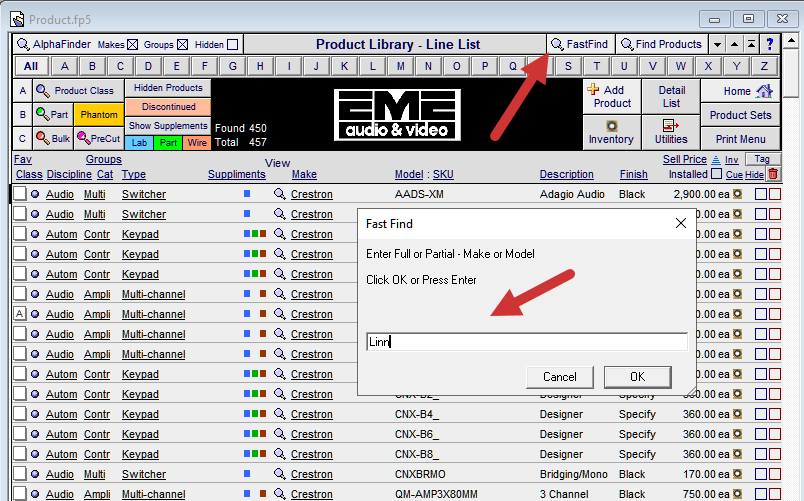Screen dimensions: 804x501
Task: Click the jump to top arrow button
Action: pos(751,45)
